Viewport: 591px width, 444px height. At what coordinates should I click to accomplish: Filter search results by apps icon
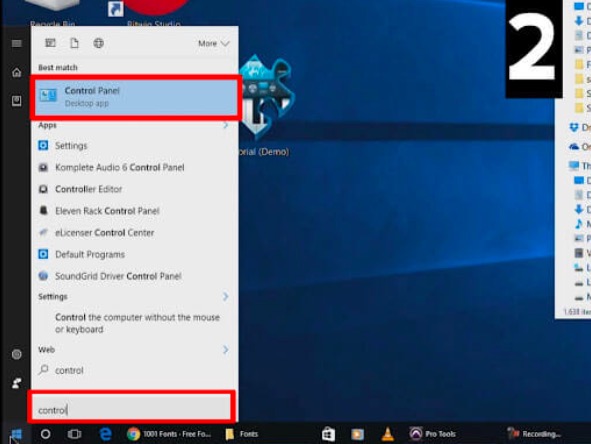coord(51,43)
